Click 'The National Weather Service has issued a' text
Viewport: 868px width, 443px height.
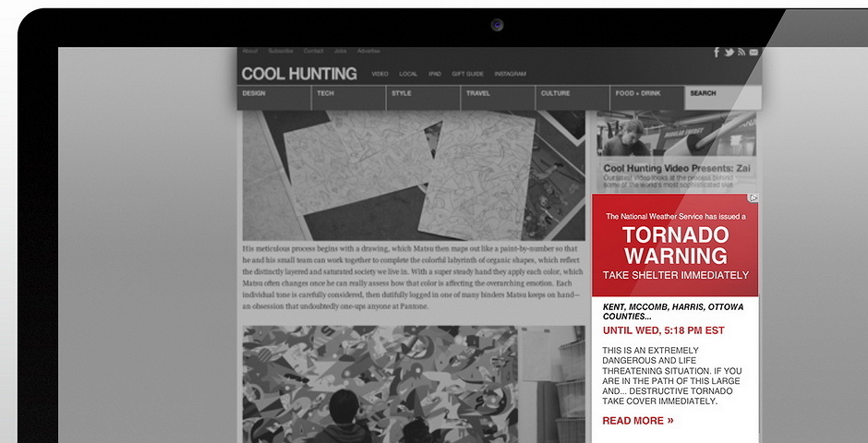pyautogui.click(x=675, y=216)
